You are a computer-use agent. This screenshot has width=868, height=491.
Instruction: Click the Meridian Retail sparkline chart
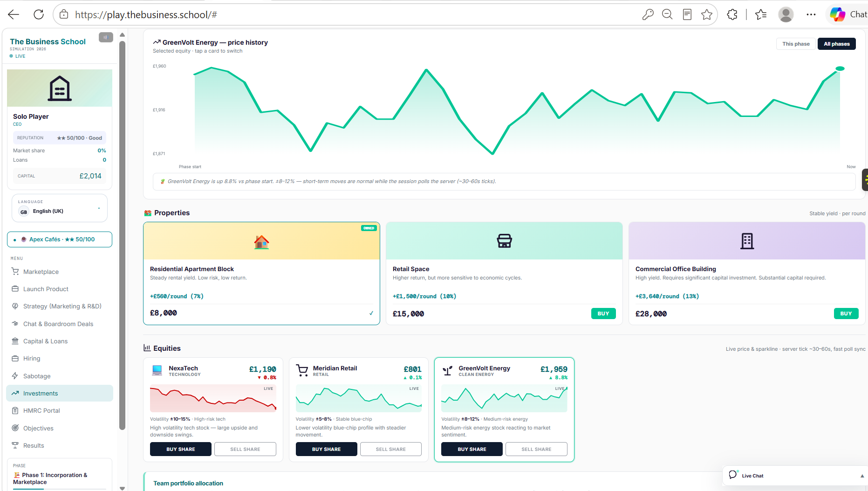click(x=359, y=398)
